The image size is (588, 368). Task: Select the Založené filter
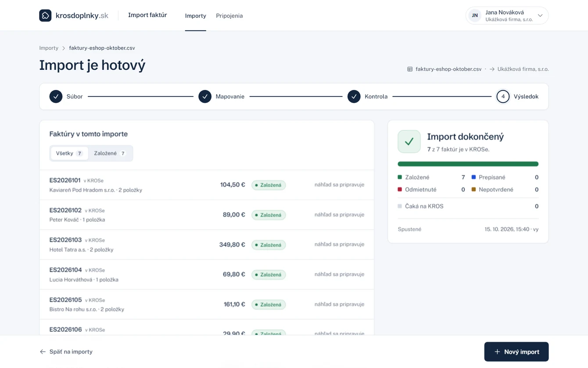pyautogui.click(x=110, y=153)
